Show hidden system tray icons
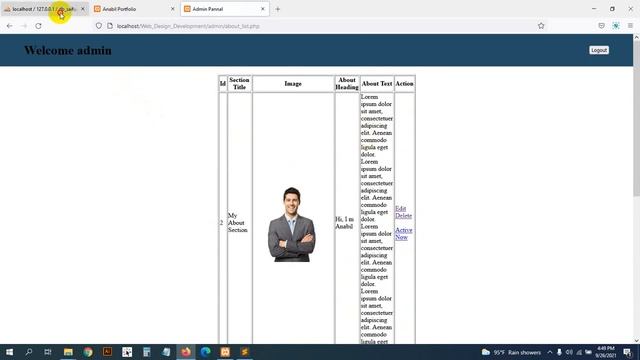Viewport: 640px width, 360px height. click(550, 352)
